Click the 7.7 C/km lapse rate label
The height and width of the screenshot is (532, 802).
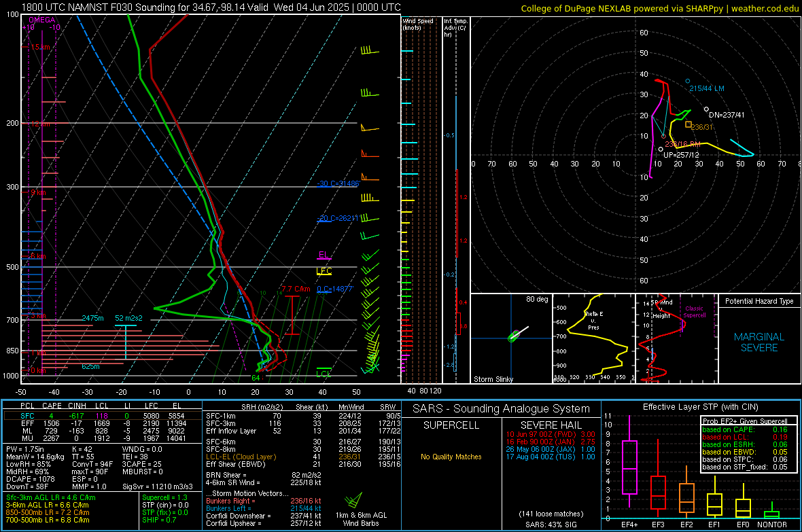coord(296,289)
